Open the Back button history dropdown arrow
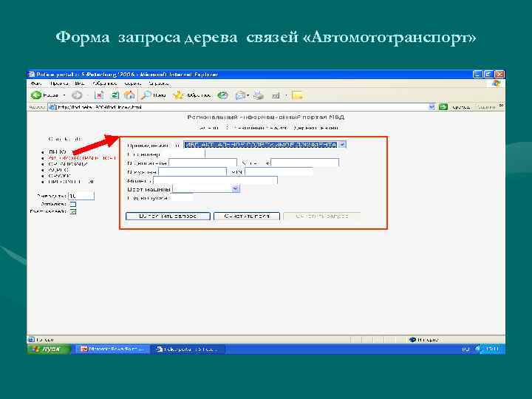 (x=64, y=95)
